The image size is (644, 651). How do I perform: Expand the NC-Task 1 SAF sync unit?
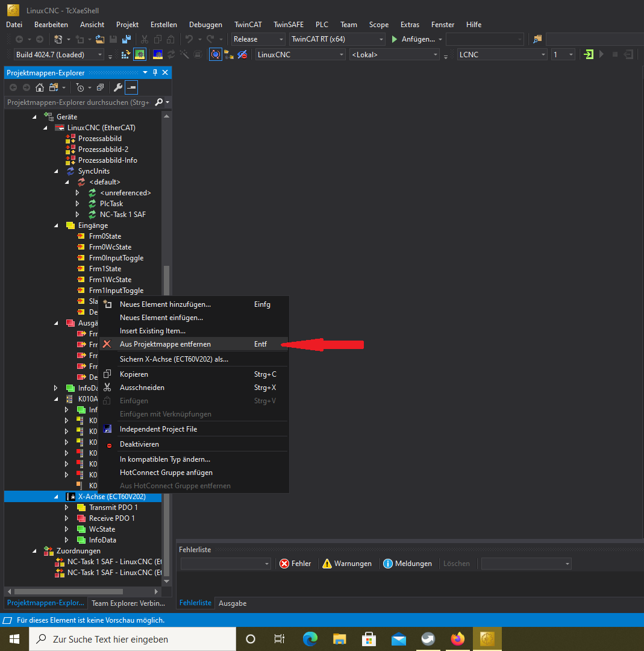pos(78,214)
